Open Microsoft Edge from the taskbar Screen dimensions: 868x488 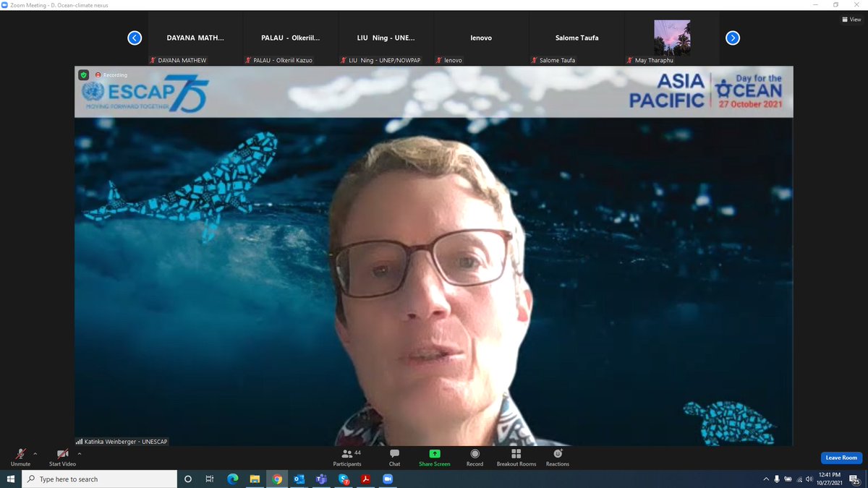(233, 479)
